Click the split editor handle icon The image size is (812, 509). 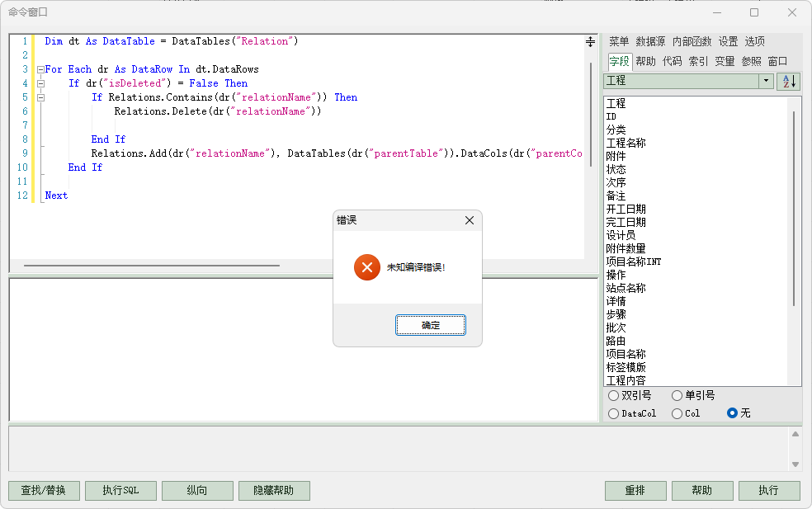coord(590,42)
